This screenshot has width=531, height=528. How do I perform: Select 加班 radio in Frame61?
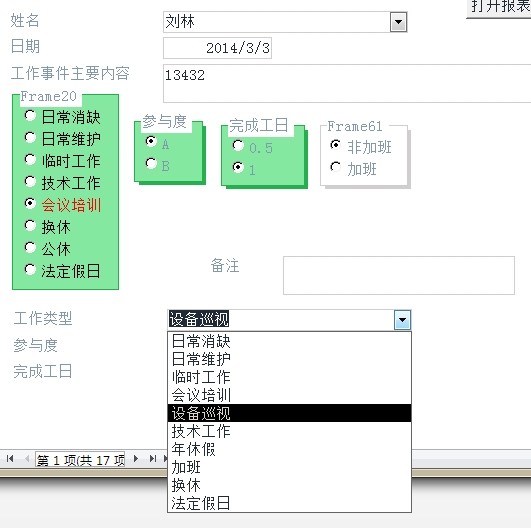click(335, 167)
